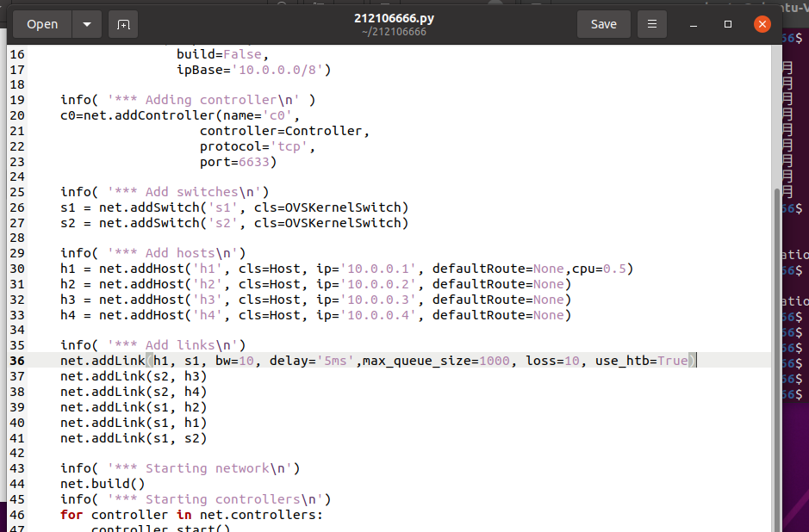Click the h1 addHost line with cpu=0.5
The height and width of the screenshot is (532, 809).
(x=346, y=269)
